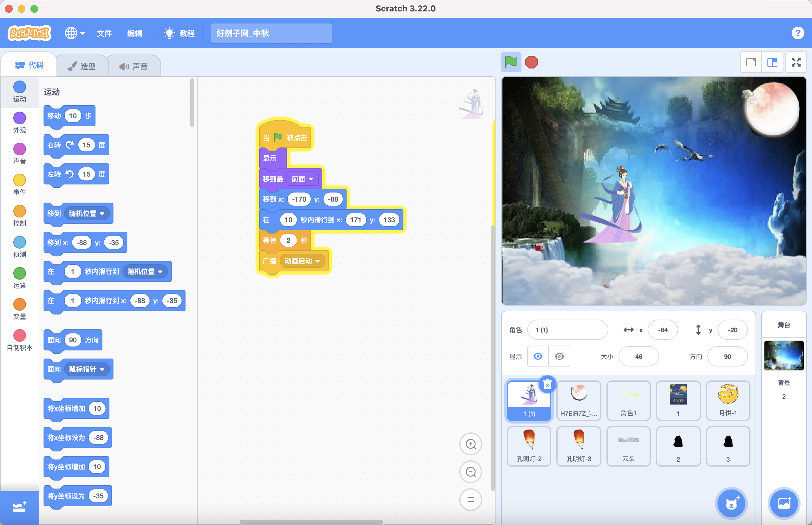Switch to small stage layout

pyautogui.click(x=751, y=62)
